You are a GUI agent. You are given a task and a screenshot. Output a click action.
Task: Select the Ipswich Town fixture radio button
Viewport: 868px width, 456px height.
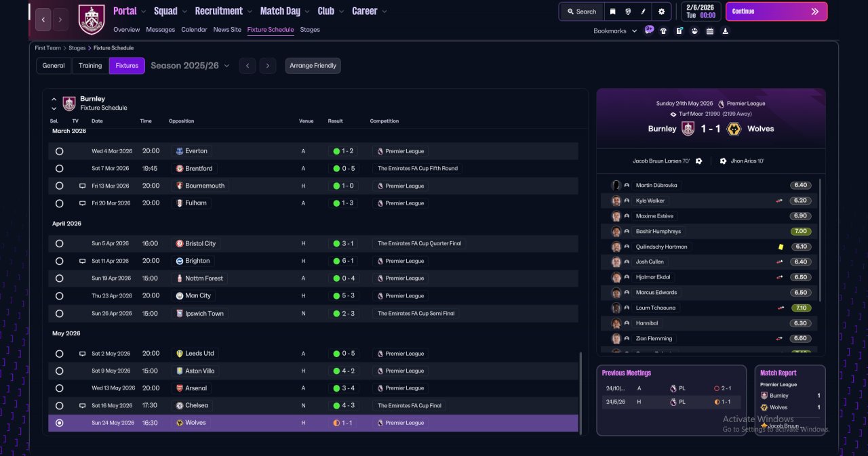[x=60, y=314]
